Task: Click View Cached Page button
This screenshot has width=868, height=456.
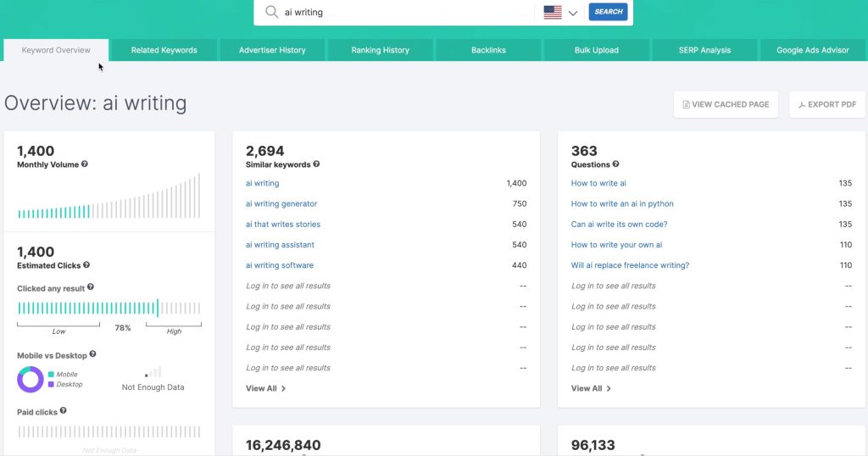Action: tap(726, 104)
